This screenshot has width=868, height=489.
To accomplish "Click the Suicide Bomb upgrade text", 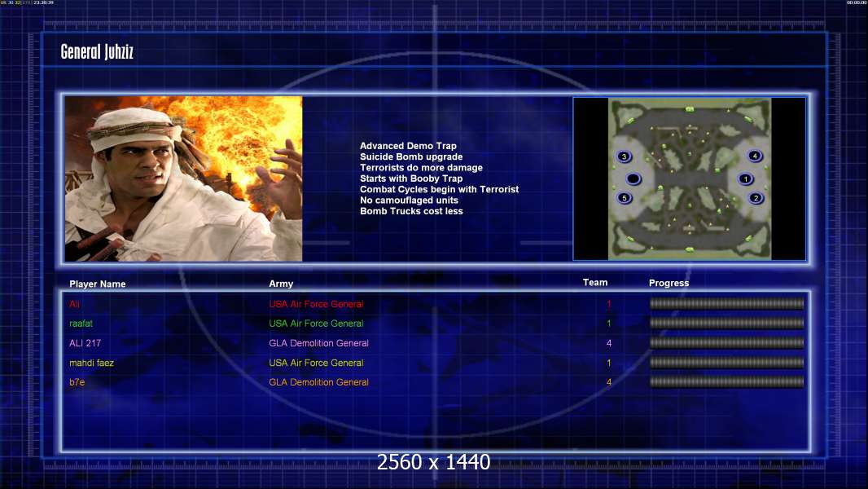I will pos(411,156).
